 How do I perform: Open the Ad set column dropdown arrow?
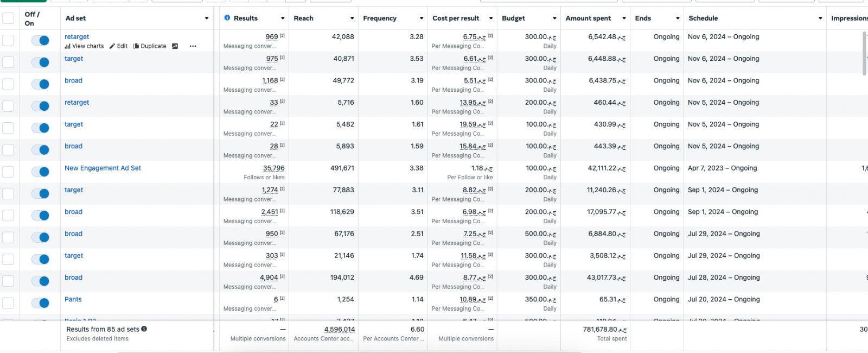click(207, 18)
